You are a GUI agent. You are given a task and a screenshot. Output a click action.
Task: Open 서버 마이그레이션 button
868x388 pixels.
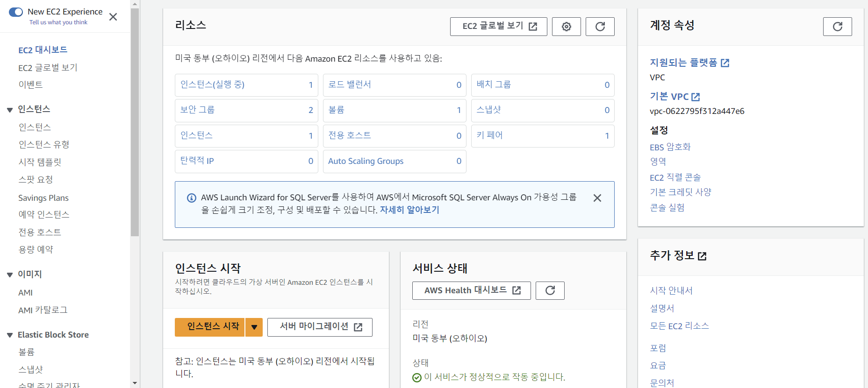[320, 327]
